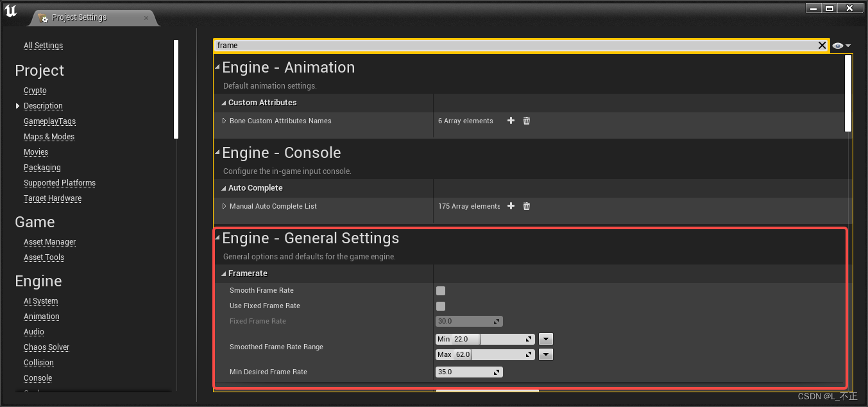Delete all Manual Auto Complete List elements
Screen dimensions: 868x407
tap(526, 206)
